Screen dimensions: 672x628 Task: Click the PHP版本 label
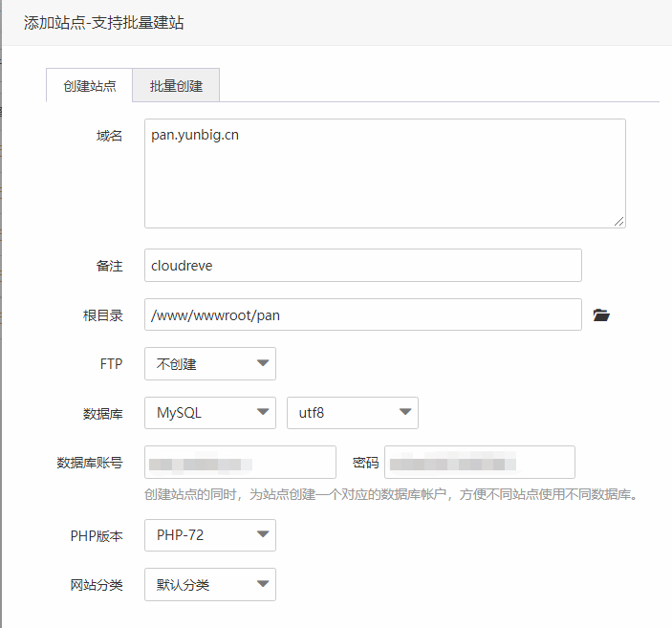tap(97, 536)
